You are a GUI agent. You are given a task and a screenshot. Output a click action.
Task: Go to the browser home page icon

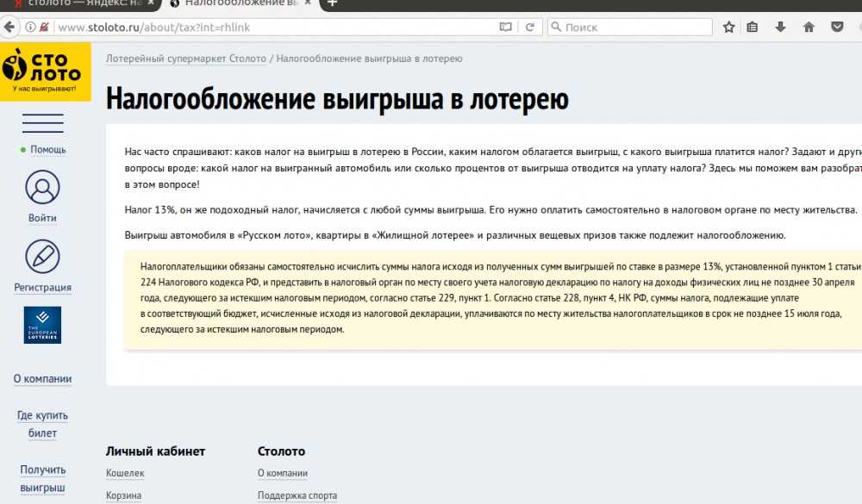point(809,27)
